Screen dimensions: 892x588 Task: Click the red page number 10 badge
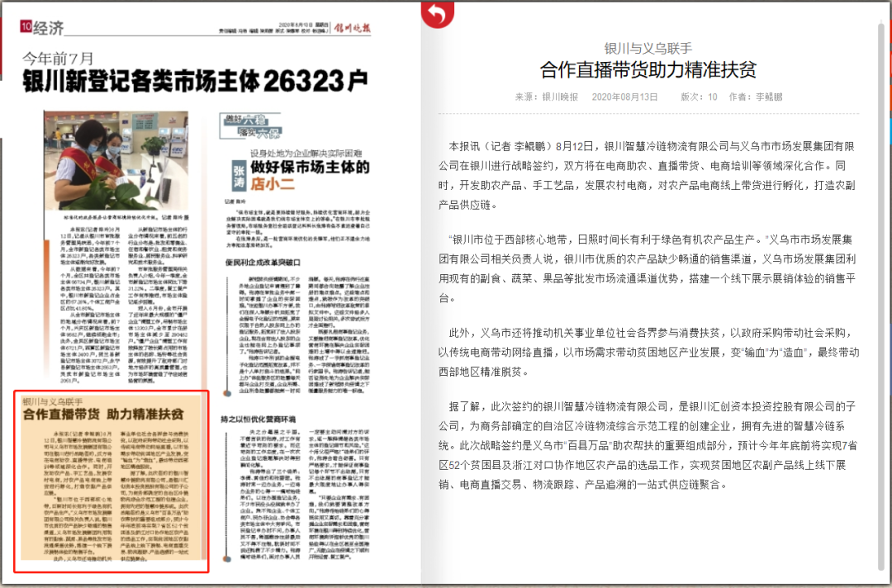26,28
